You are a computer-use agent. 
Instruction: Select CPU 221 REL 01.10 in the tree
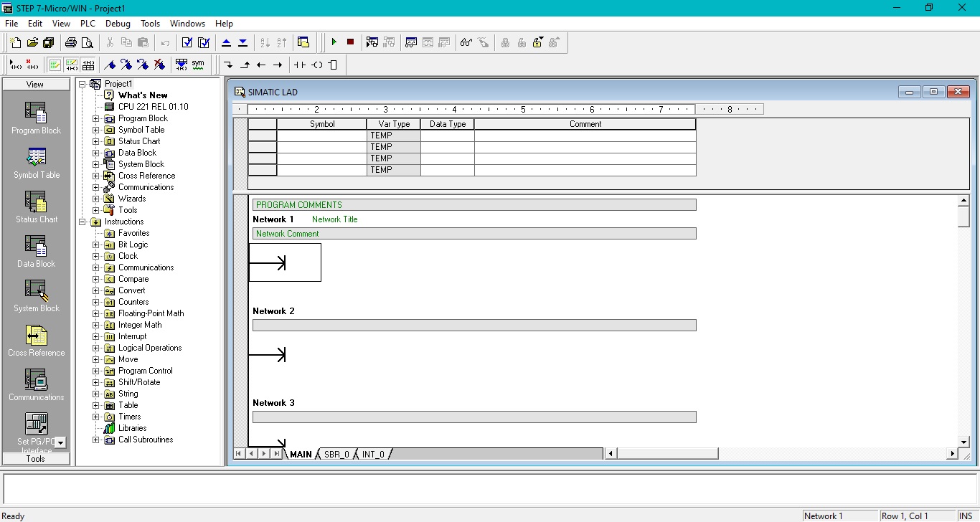pyautogui.click(x=153, y=107)
